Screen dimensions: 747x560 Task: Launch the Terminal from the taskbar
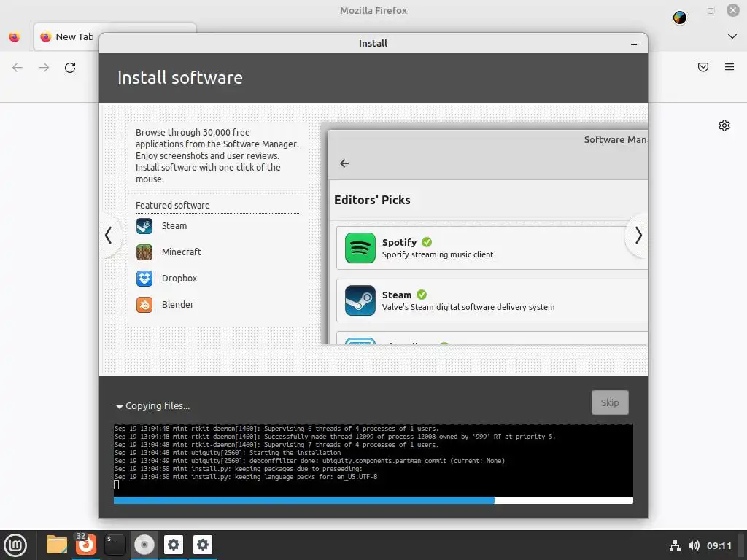coord(115,545)
